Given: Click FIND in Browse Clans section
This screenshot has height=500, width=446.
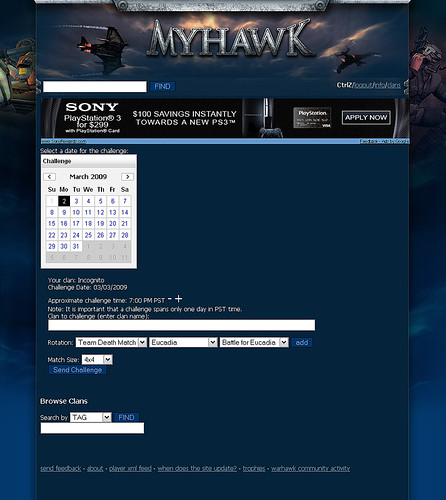Looking at the screenshot, I should pos(126,417).
